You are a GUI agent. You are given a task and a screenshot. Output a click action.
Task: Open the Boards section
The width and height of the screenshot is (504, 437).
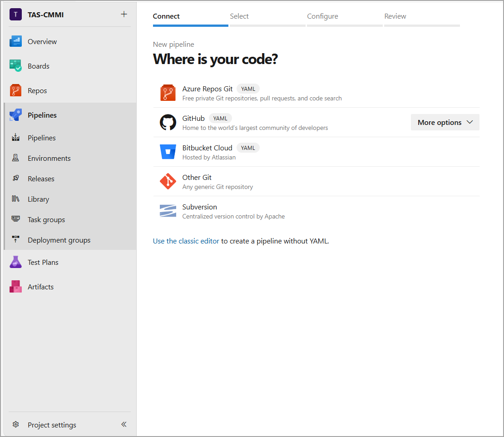pos(39,66)
